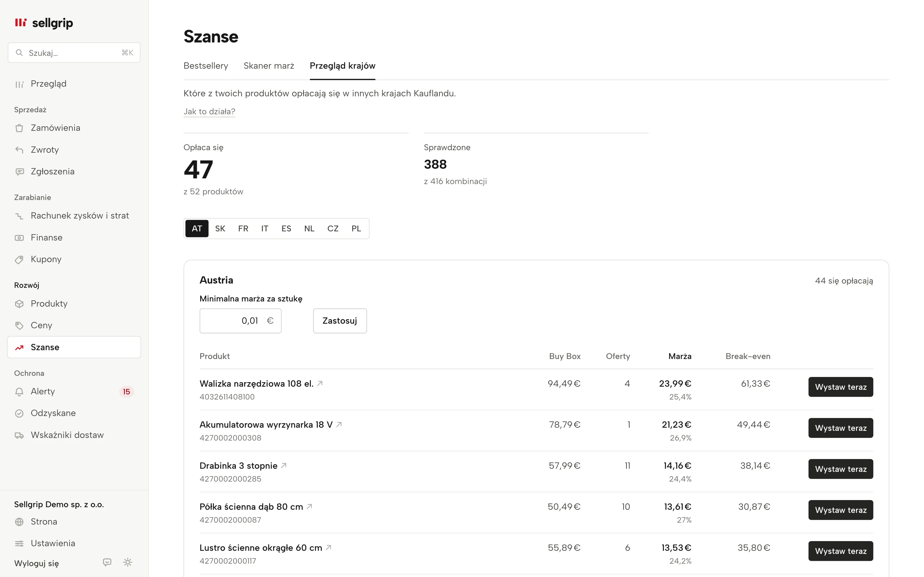This screenshot has width=924, height=577.
Task: Open the Jak to działa? link
Action: click(x=209, y=111)
